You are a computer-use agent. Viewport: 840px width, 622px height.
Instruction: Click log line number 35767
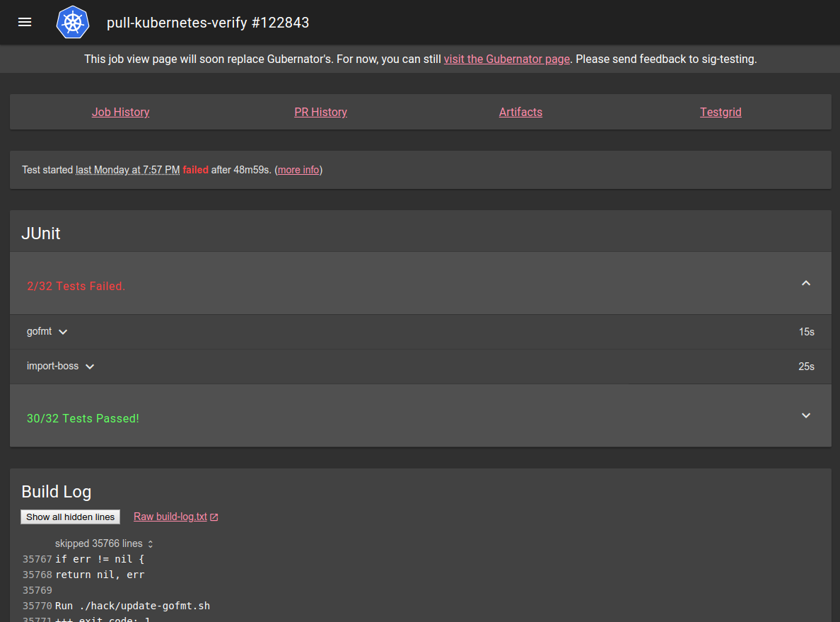click(x=37, y=559)
